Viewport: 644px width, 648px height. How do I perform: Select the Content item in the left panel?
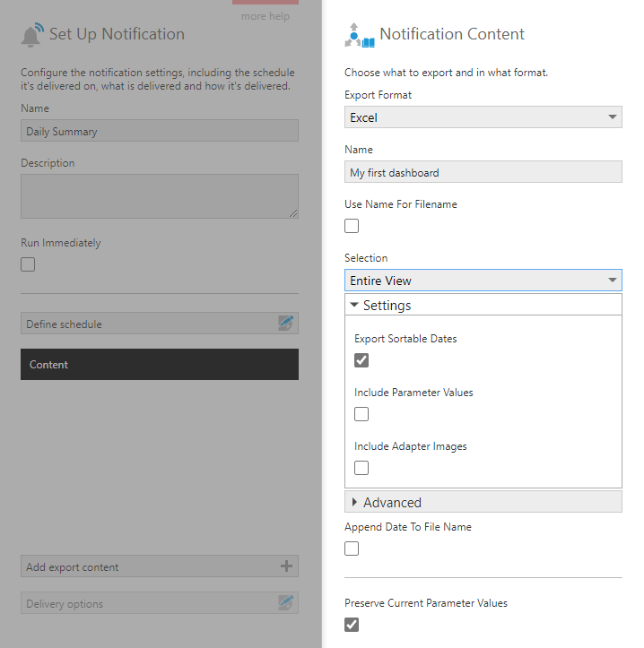(x=160, y=365)
